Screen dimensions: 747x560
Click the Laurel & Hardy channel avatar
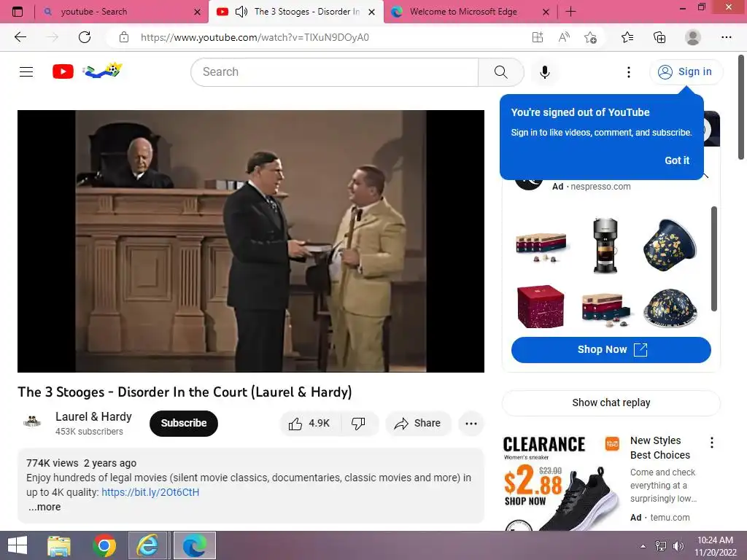[x=32, y=421]
